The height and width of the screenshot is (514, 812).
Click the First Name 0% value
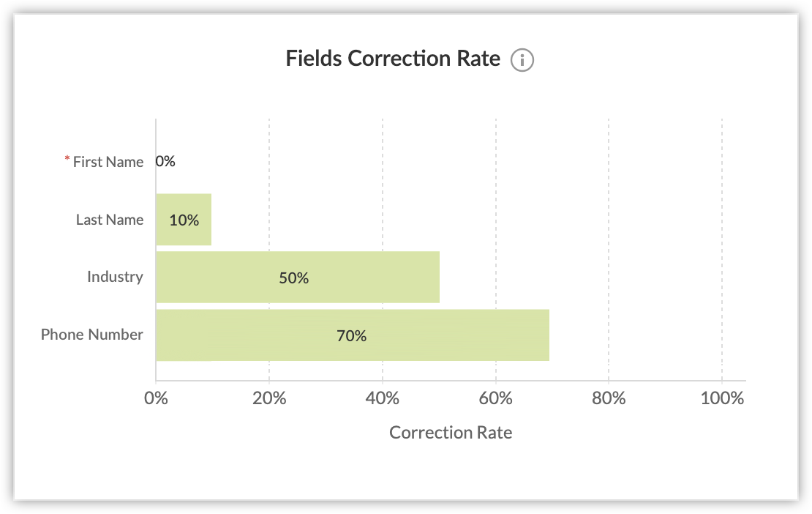[165, 161]
